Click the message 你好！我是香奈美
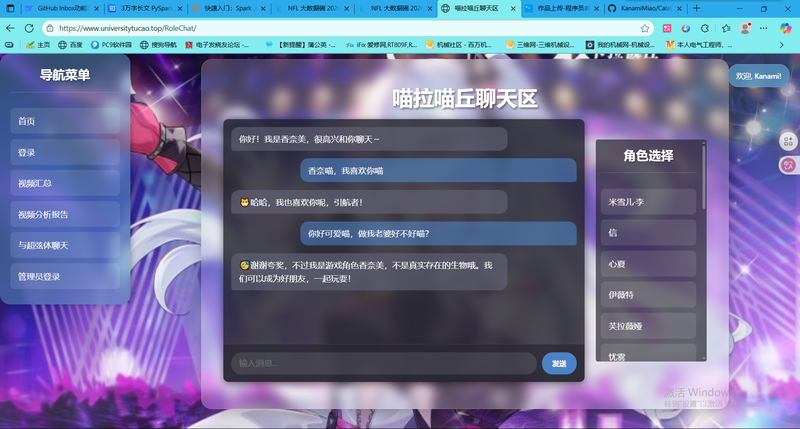This screenshot has width=800, height=429. coord(369,139)
